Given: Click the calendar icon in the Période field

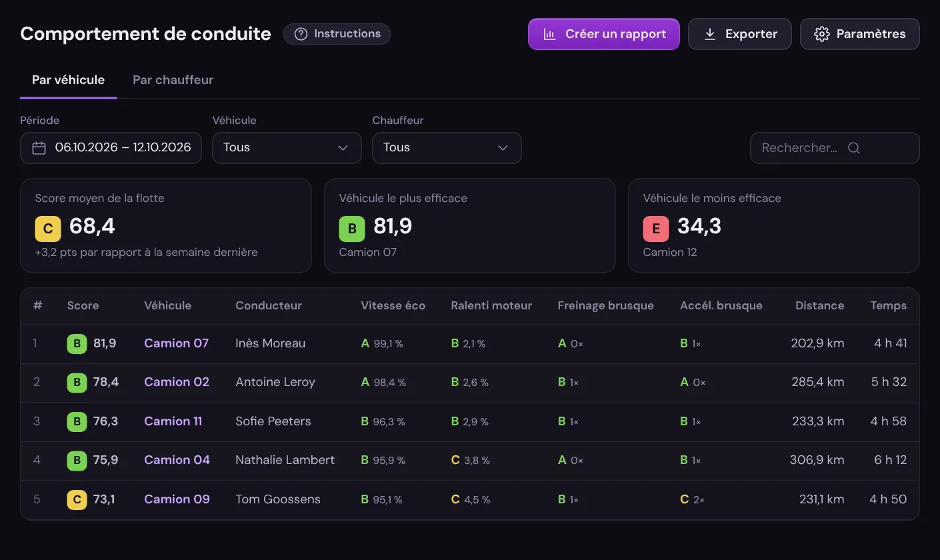Looking at the screenshot, I should click(x=39, y=147).
